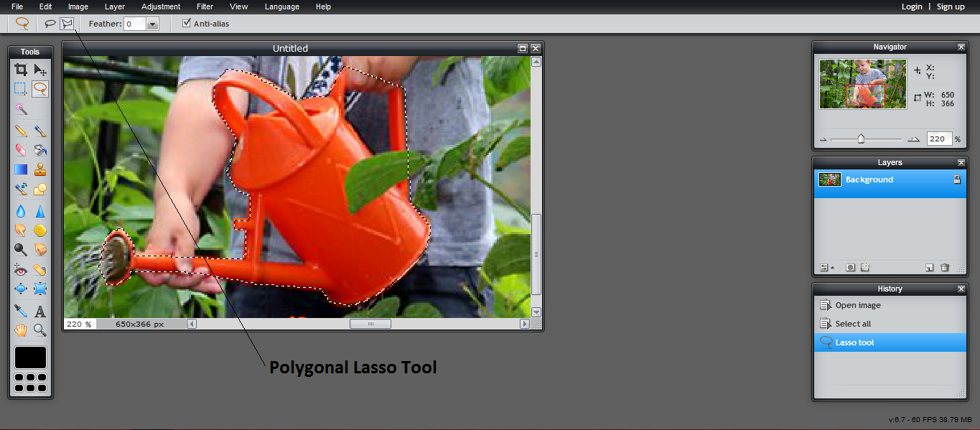This screenshot has width=980, height=430.
Task: Click the Sign up link
Action: tap(950, 6)
